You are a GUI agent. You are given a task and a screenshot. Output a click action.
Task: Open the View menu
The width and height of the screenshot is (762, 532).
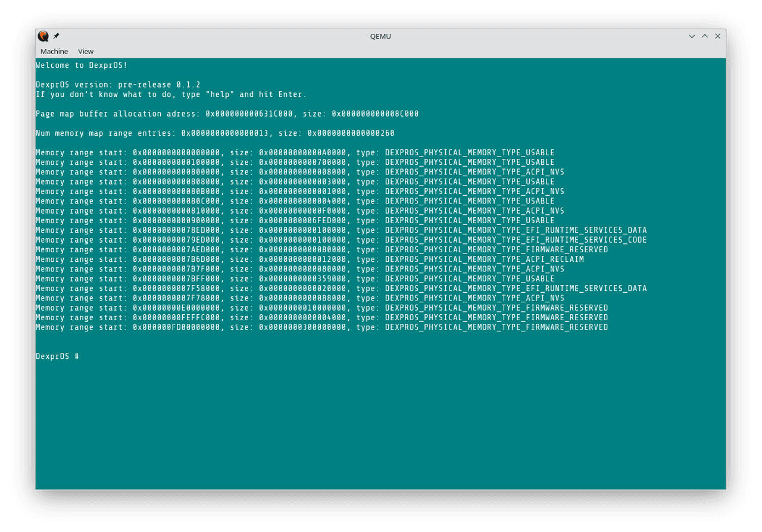pos(86,52)
